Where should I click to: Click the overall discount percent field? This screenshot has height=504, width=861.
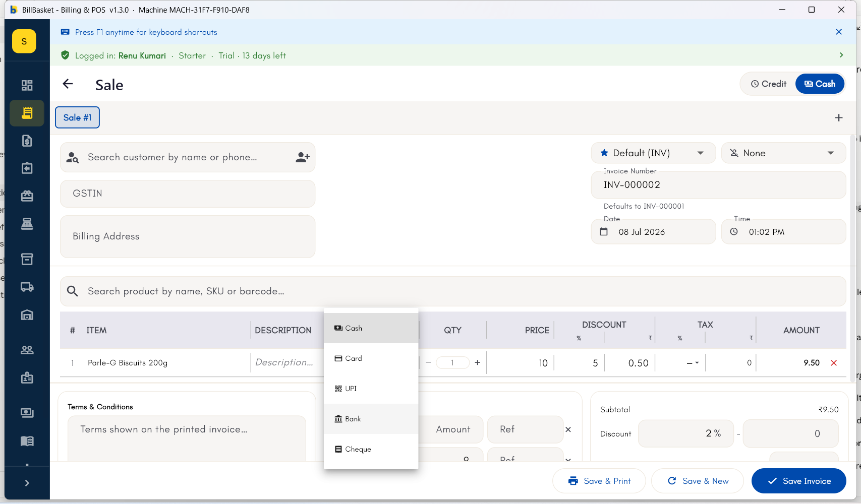(x=686, y=433)
